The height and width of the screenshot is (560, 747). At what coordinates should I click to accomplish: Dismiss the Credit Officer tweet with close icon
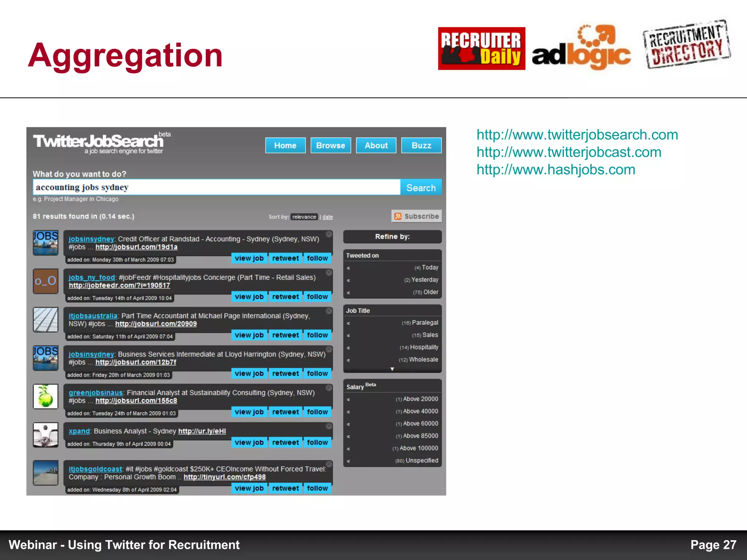329,234
